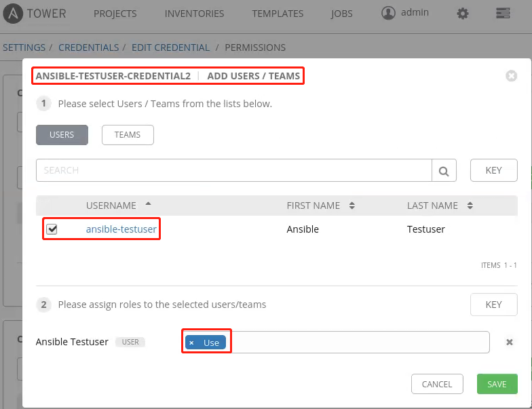
Task: Click the search magnifier icon
Action: [x=444, y=171]
